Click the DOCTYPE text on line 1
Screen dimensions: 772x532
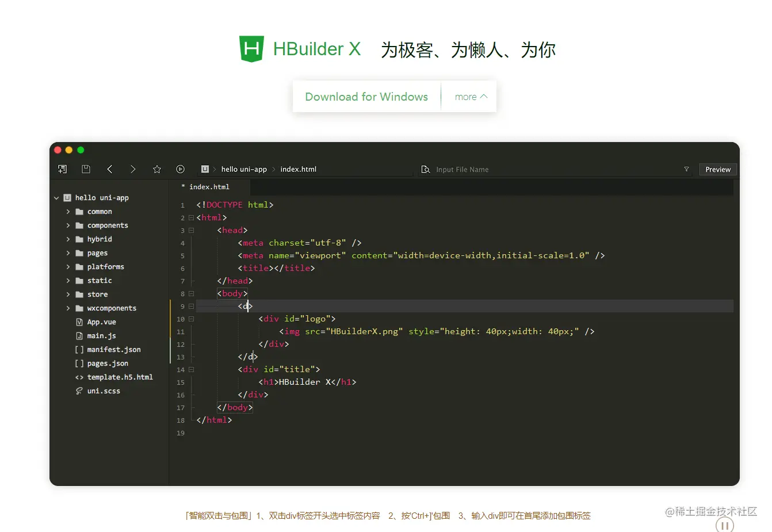pyautogui.click(x=224, y=205)
